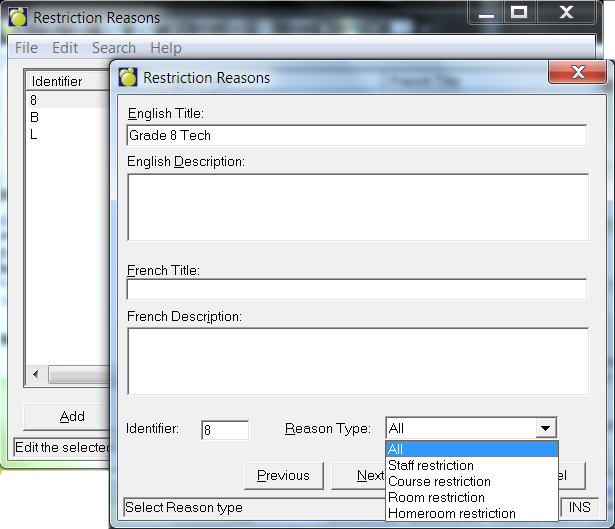The image size is (615, 529).
Task: Focus the English Description text area
Action: click(x=356, y=207)
